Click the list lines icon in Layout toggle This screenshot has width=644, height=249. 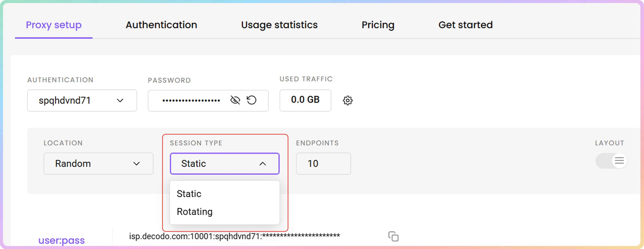tap(619, 160)
